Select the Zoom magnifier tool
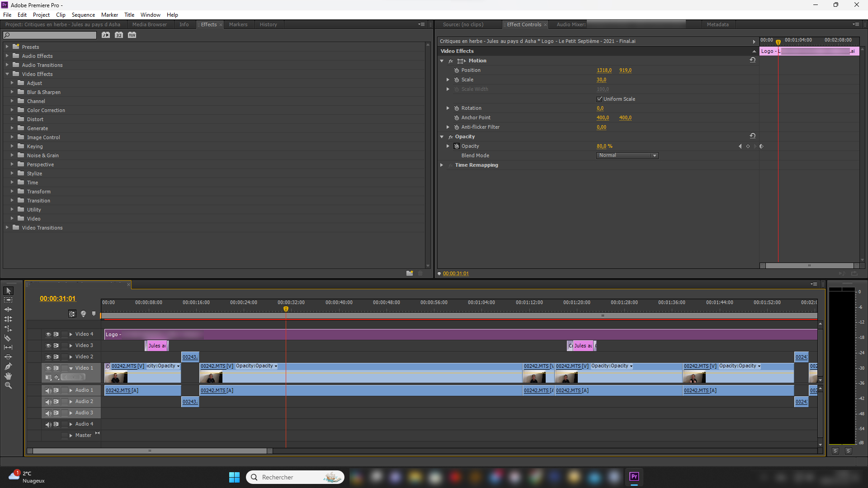This screenshot has height=488, width=868. coord(8,385)
